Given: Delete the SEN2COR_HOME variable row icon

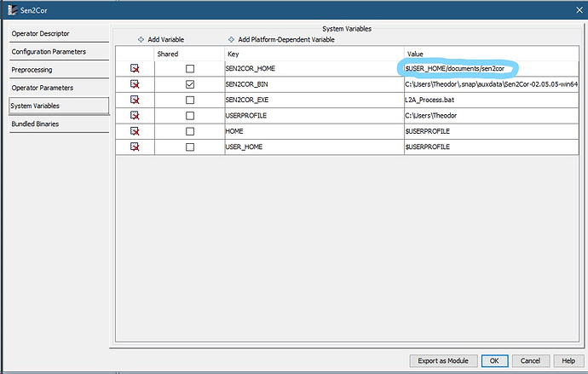Looking at the screenshot, I should coord(135,68).
